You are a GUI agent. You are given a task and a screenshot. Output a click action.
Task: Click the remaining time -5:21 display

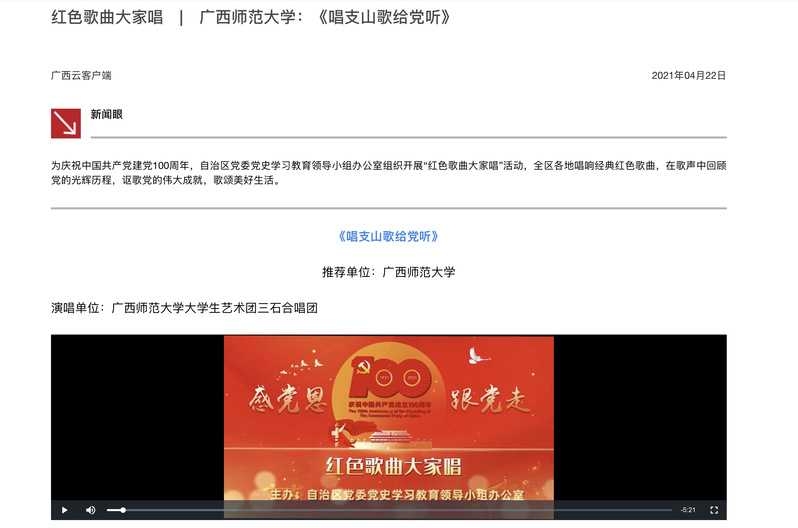pos(687,510)
